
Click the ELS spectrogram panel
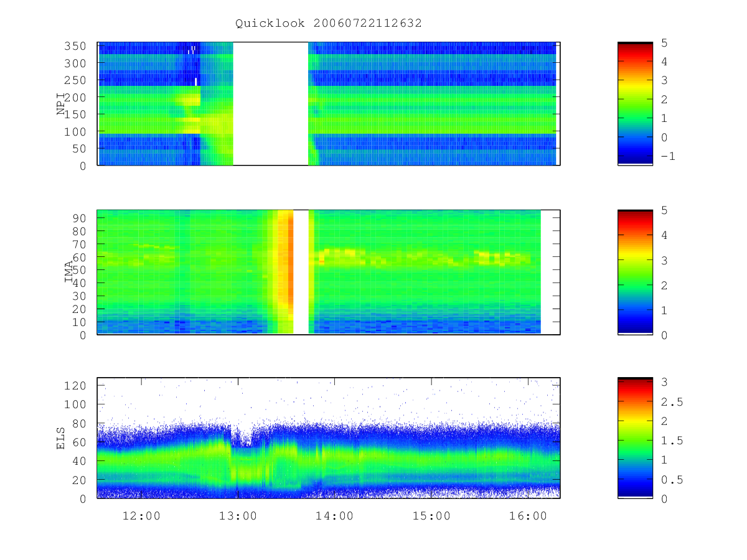329,438
